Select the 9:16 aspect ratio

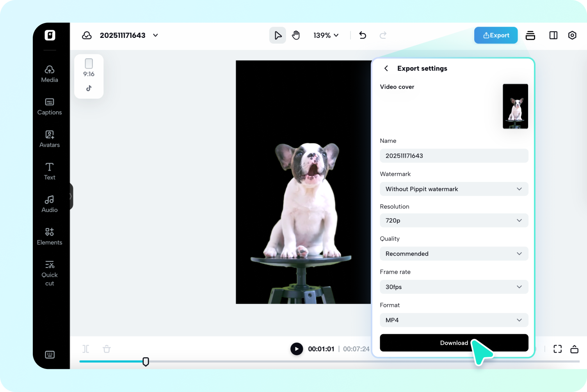click(x=89, y=68)
